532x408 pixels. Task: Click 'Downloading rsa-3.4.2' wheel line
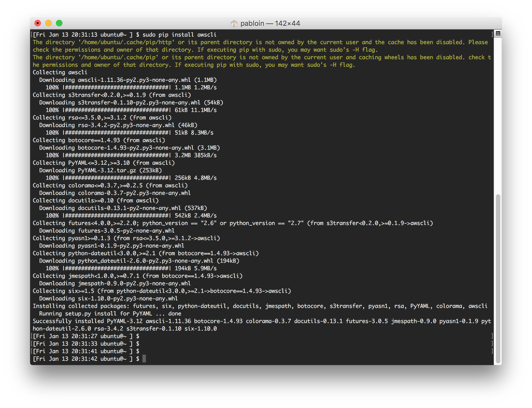118,125
